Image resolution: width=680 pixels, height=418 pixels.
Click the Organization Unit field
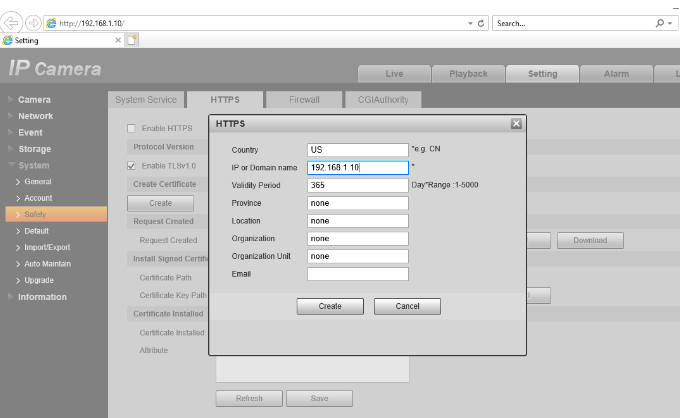pos(358,256)
